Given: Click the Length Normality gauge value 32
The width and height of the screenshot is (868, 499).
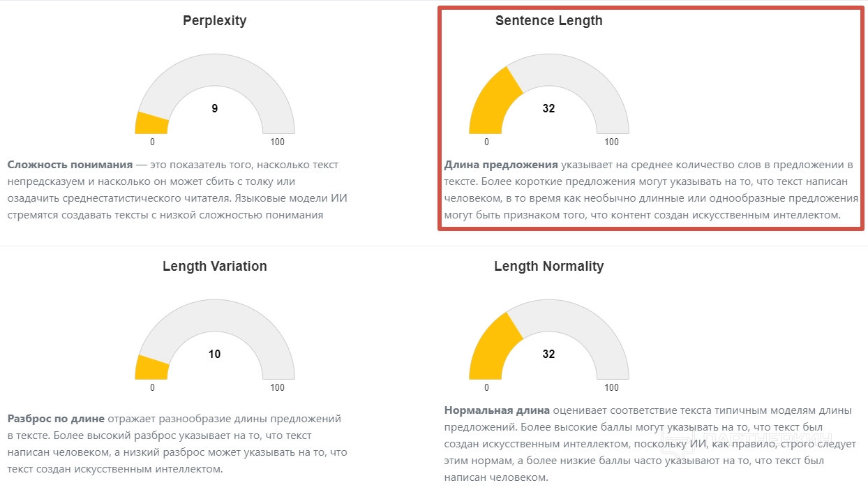Looking at the screenshot, I should pyautogui.click(x=548, y=354).
